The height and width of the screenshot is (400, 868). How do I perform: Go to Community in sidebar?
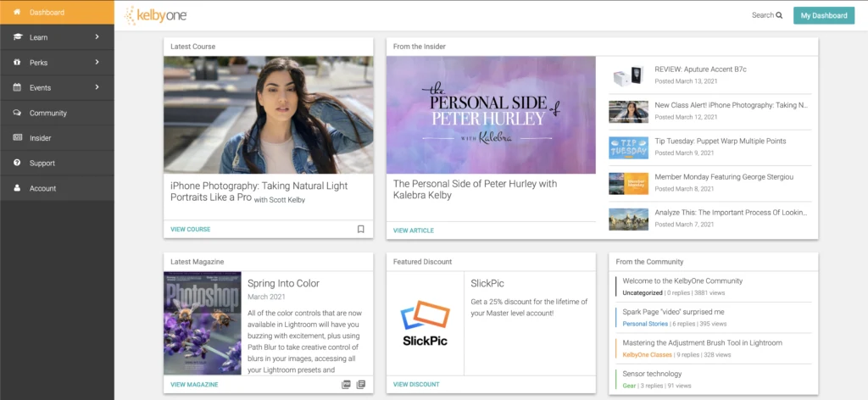[x=57, y=113]
